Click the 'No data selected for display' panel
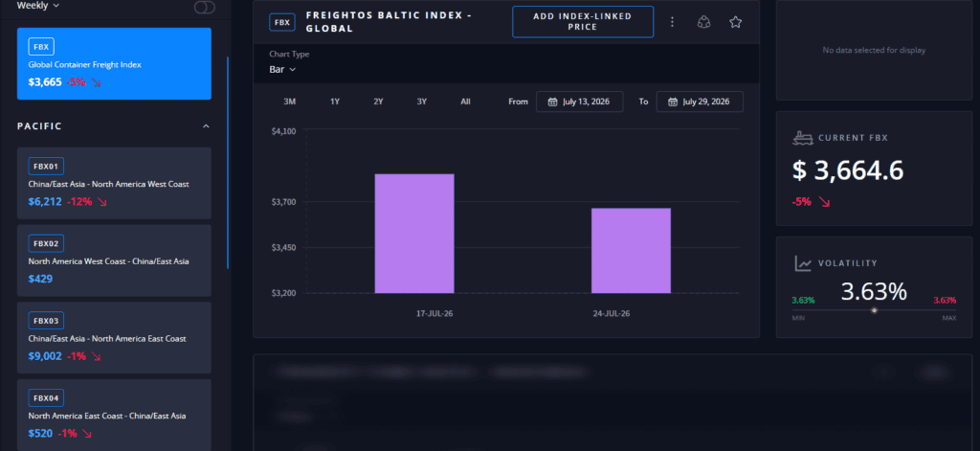This screenshot has height=451, width=980. pos(874,50)
